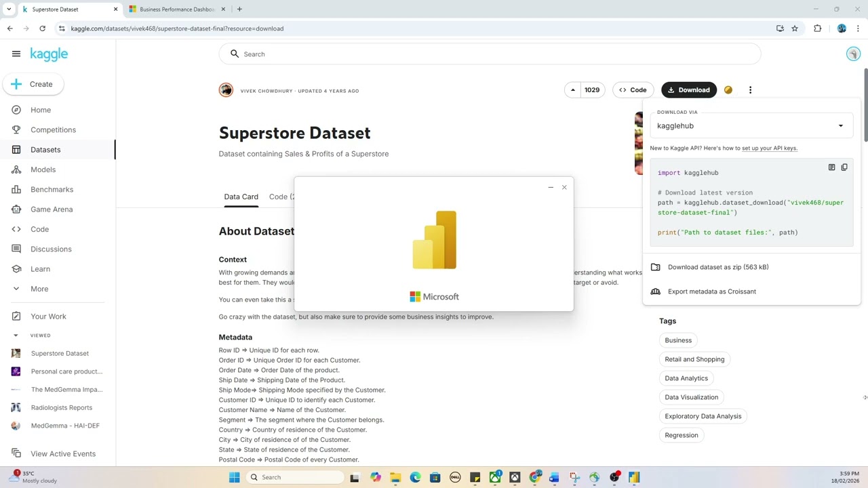Viewport: 868px width, 488px height.
Task: Click the Exploratory Data Analysis tag
Action: point(703,416)
